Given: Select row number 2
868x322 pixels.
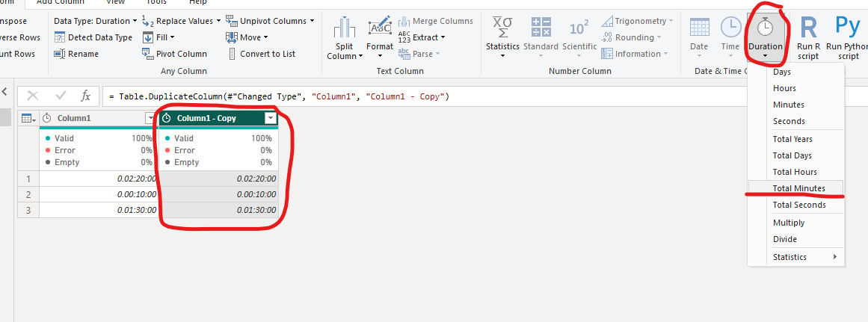Looking at the screenshot, I should coord(28,195).
